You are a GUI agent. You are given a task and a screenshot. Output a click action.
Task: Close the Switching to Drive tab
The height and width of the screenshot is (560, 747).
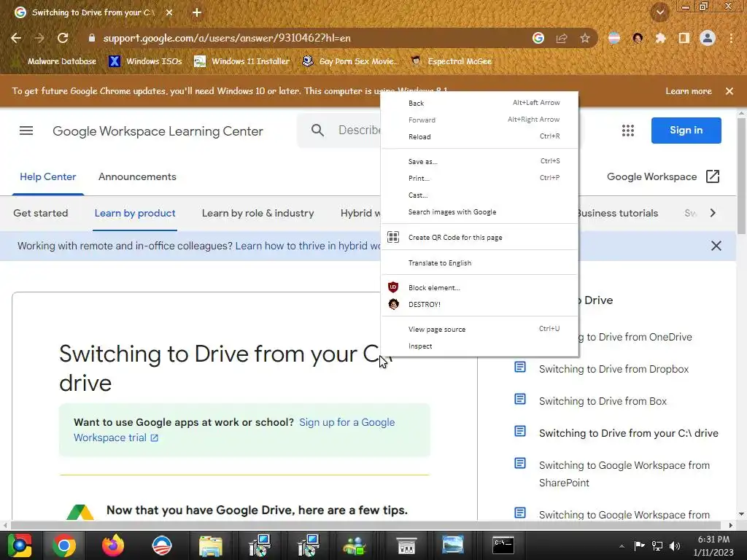(x=169, y=12)
